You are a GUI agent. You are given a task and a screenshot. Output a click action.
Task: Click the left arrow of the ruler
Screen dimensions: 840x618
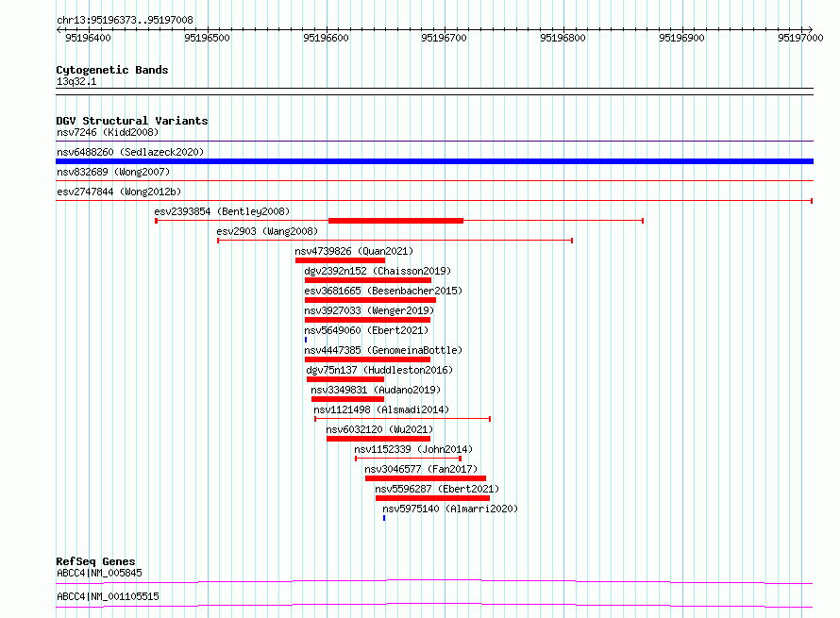(59, 29)
